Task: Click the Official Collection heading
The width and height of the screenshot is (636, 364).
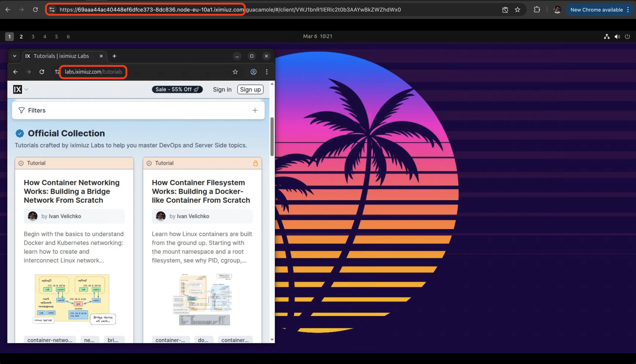Action: coord(66,133)
